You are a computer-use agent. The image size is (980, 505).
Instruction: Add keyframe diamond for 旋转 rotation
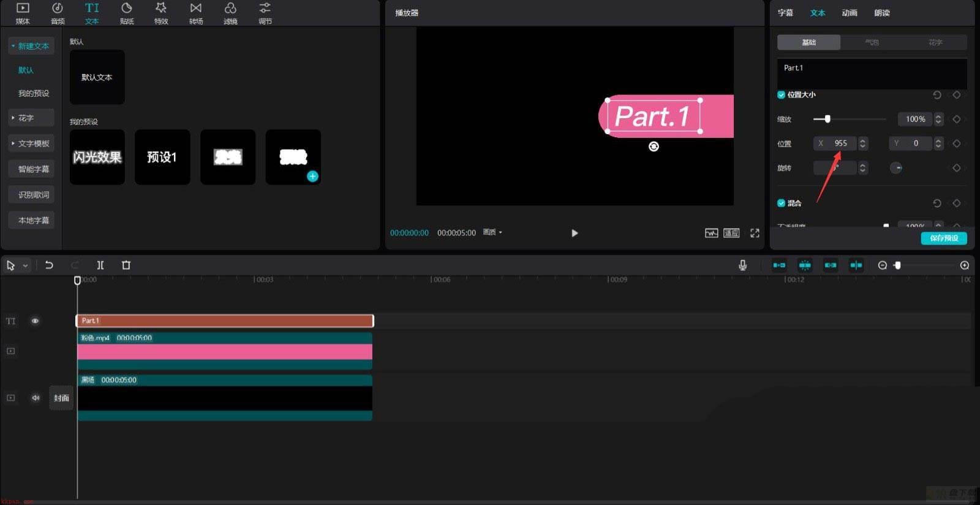[957, 168]
